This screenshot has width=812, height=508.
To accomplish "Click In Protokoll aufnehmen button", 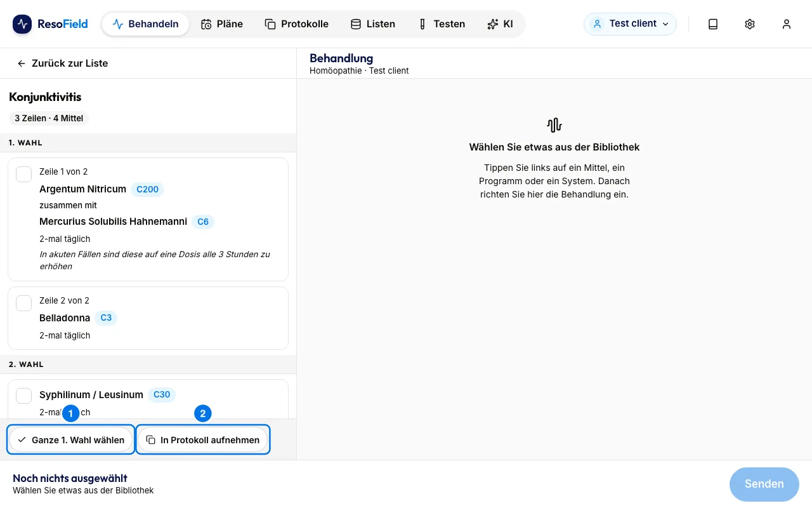I will click(x=202, y=439).
